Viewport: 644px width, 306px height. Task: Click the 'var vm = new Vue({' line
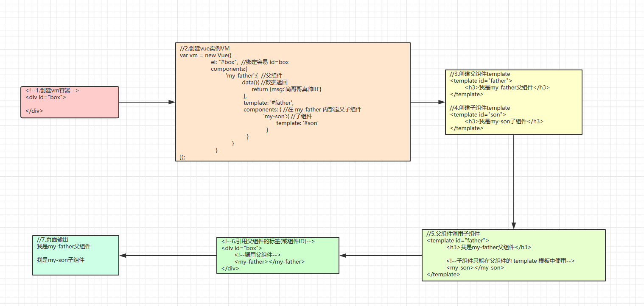tap(205, 55)
